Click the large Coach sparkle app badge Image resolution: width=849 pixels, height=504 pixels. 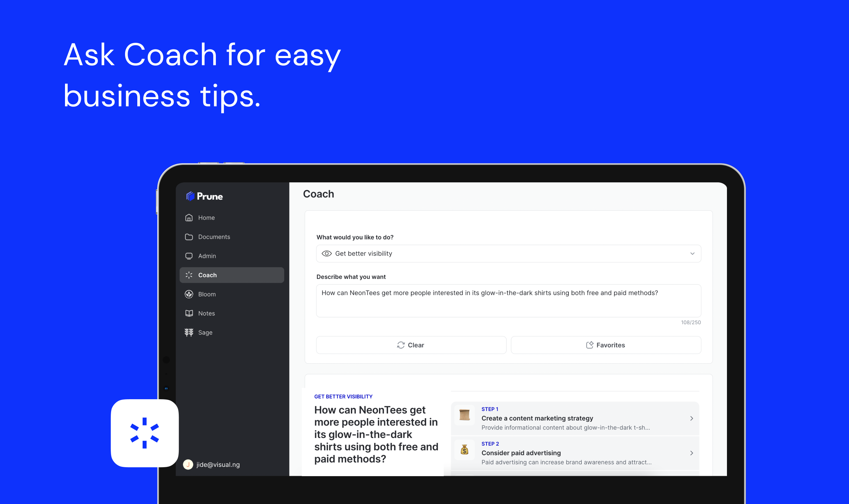145,433
